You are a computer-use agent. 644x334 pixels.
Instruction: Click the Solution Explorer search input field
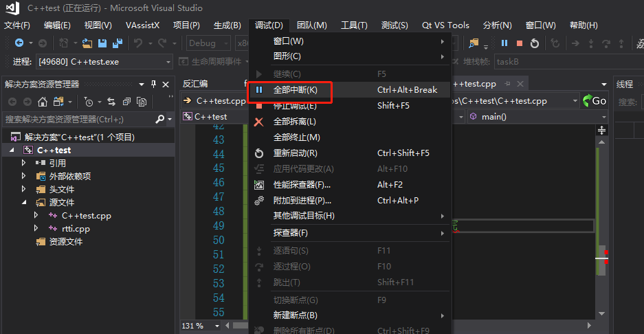(79, 119)
